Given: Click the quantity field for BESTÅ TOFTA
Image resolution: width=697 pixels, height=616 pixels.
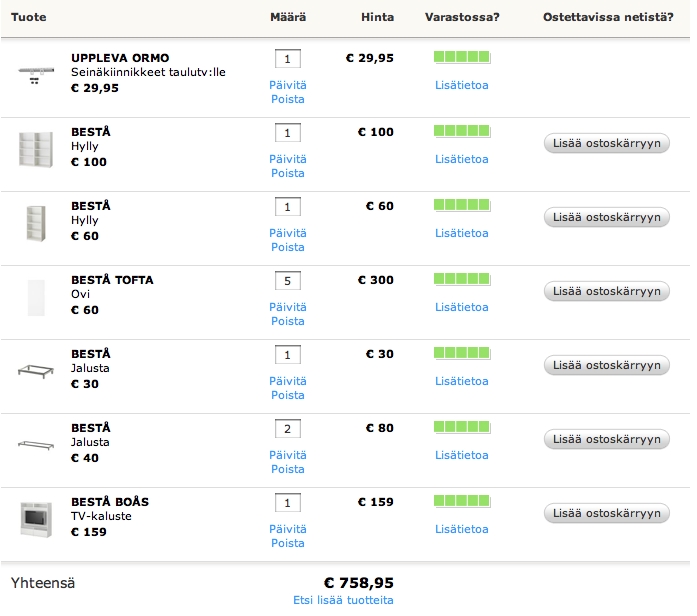Looking at the screenshot, I should coord(287,281).
